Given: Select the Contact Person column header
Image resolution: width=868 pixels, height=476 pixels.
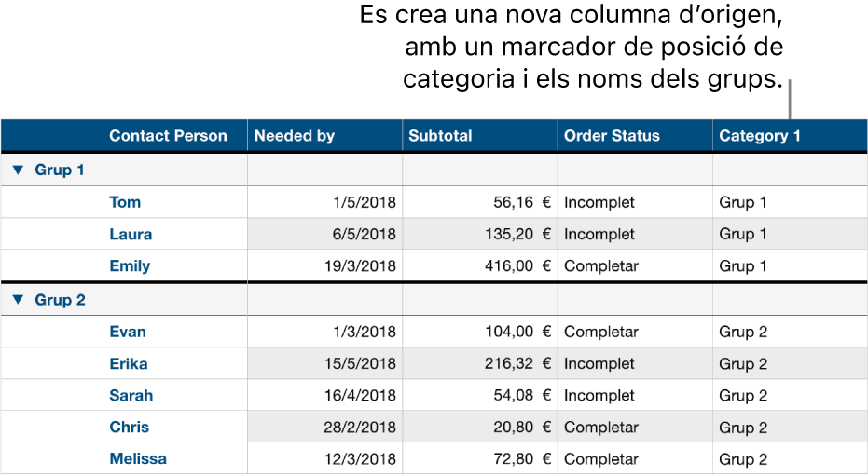Looking at the screenshot, I should click(168, 136).
